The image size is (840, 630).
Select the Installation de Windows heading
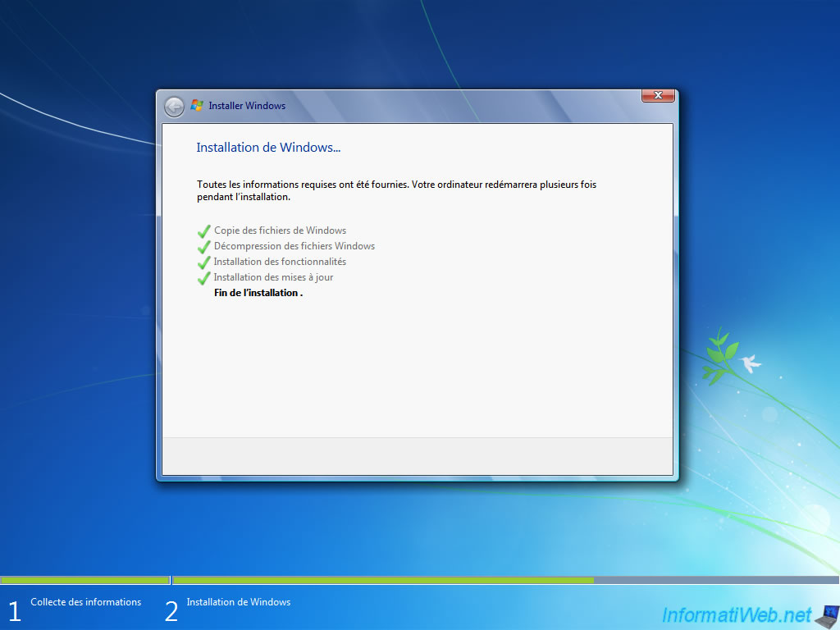coord(268,148)
